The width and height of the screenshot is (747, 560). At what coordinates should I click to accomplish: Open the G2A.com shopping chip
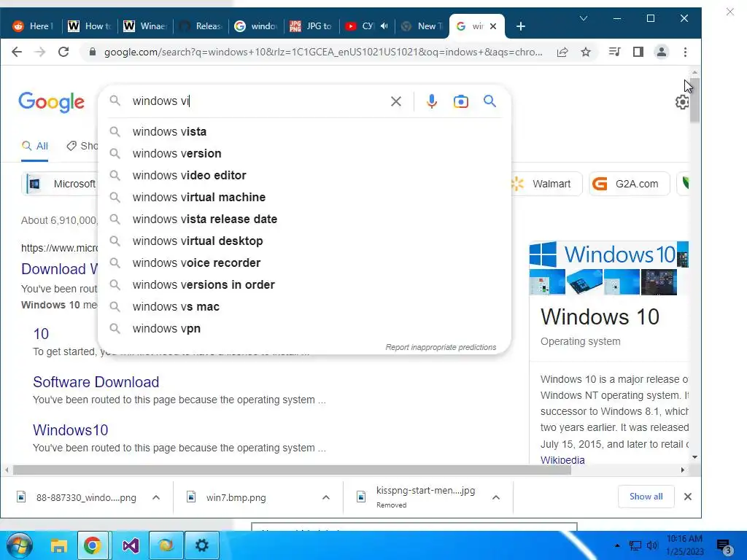pos(630,184)
